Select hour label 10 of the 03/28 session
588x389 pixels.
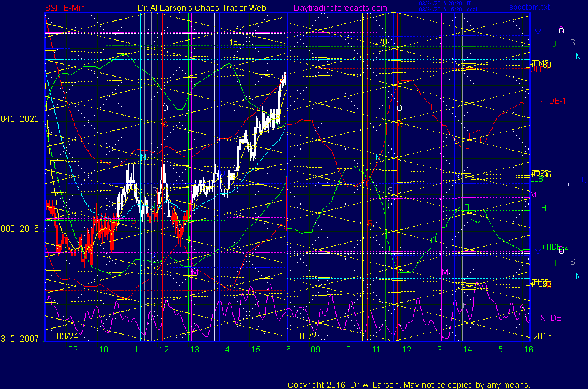[346, 350]
